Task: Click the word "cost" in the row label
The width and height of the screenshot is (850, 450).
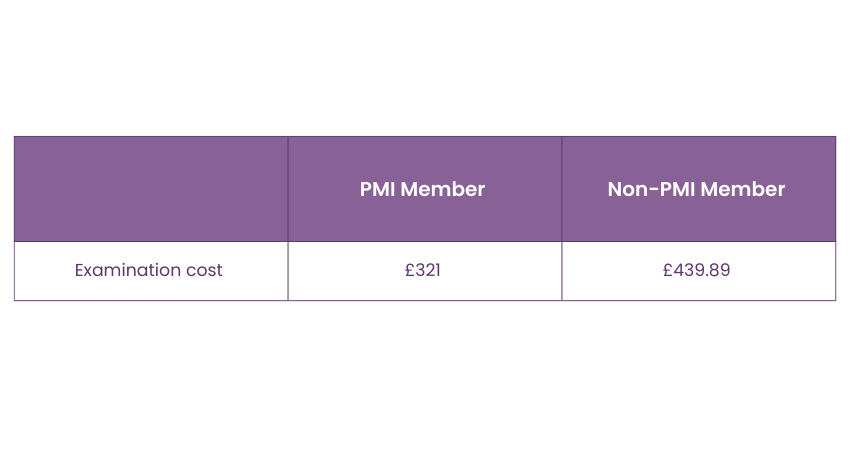Action: tap(204, 270)
